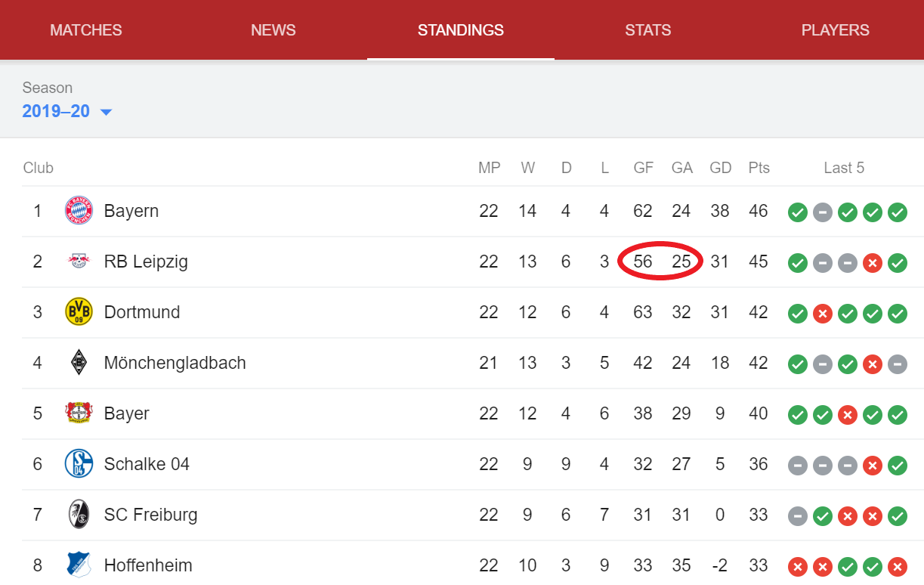Open the NEWS tab
The width and height of the screenshot is (924, 585).
pyautogui.click(x=273, y=30)
